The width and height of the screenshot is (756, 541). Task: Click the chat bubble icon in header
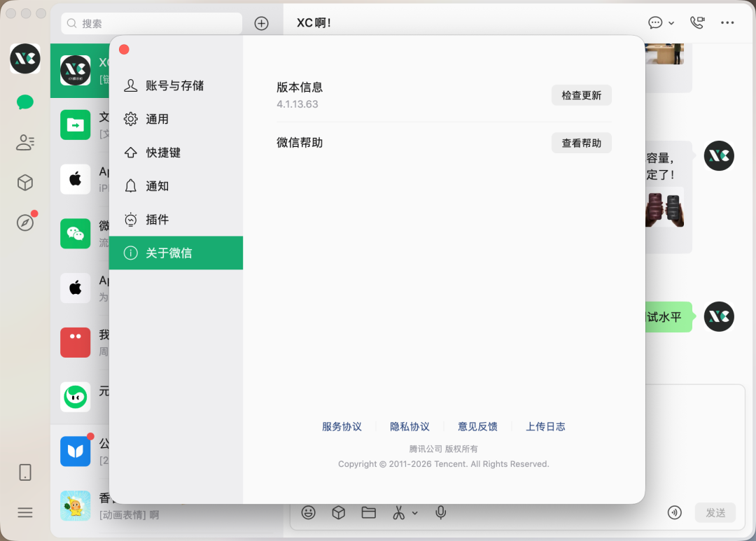click(655, 22)
